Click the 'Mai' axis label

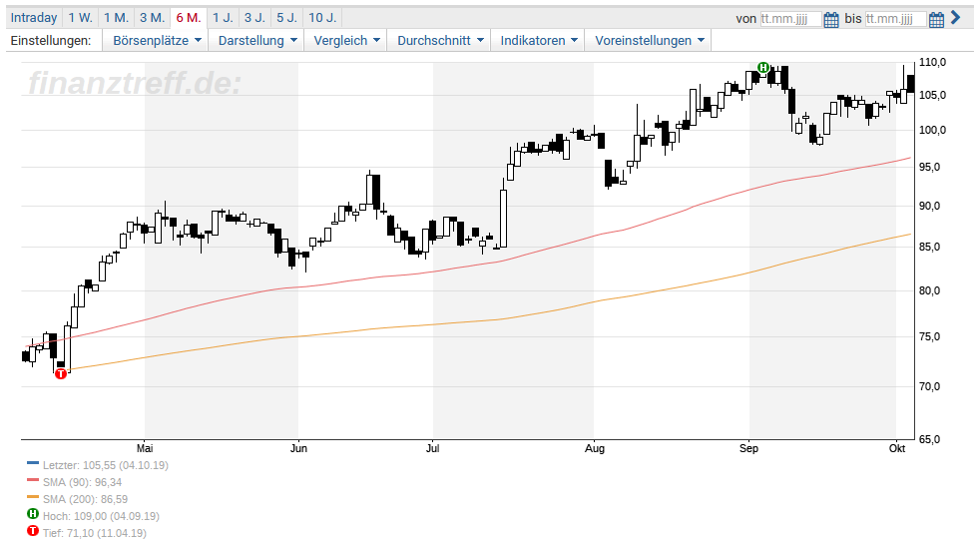point(145,448)
